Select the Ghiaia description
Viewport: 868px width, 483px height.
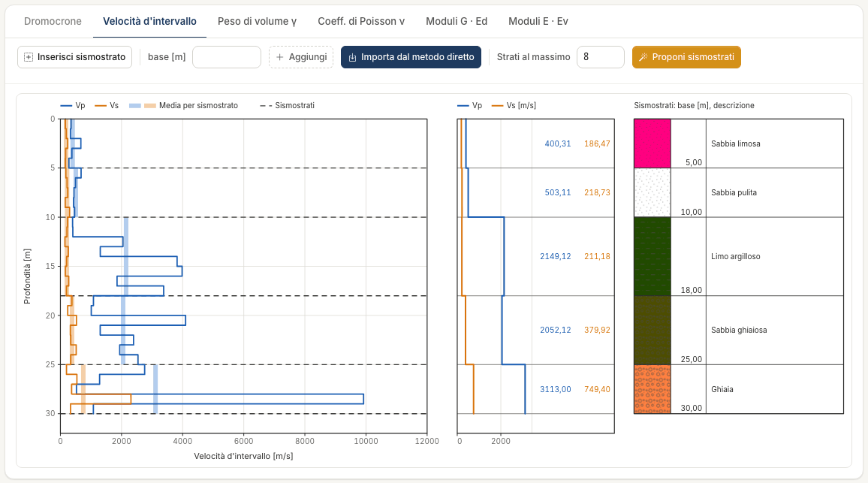click(722, 389)
